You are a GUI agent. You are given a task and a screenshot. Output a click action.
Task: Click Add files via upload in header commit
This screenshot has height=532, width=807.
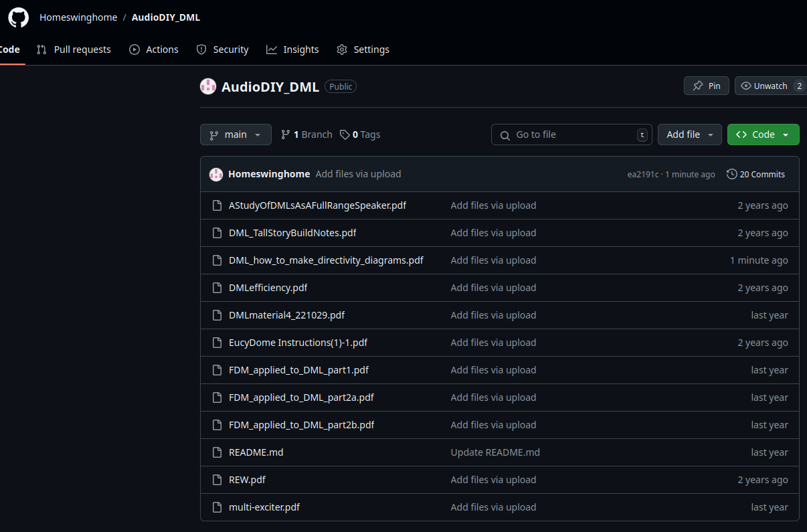click(358, 174)
